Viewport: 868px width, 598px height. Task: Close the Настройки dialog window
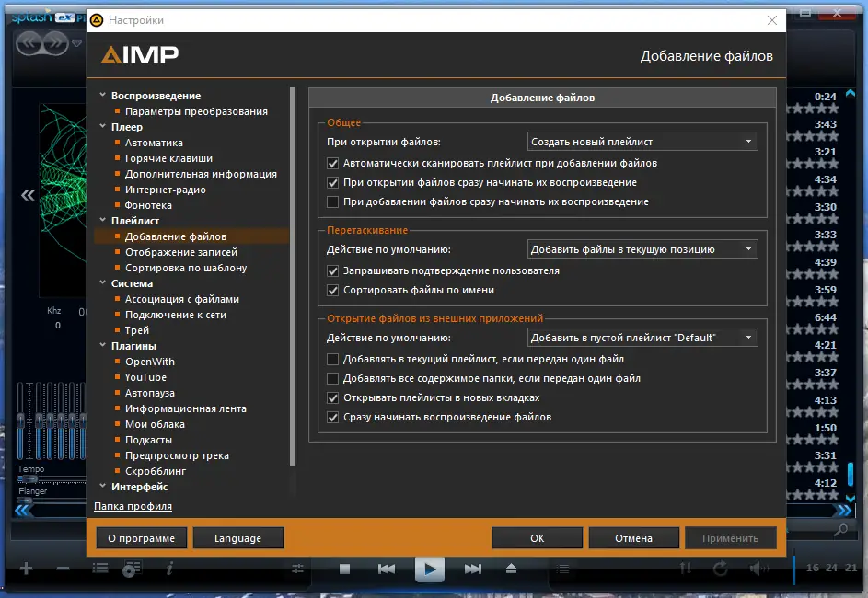(x=772, y=20)
